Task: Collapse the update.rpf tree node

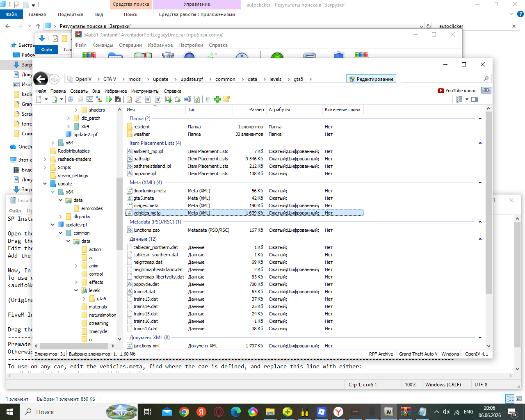Action: [x=52, y=225]
